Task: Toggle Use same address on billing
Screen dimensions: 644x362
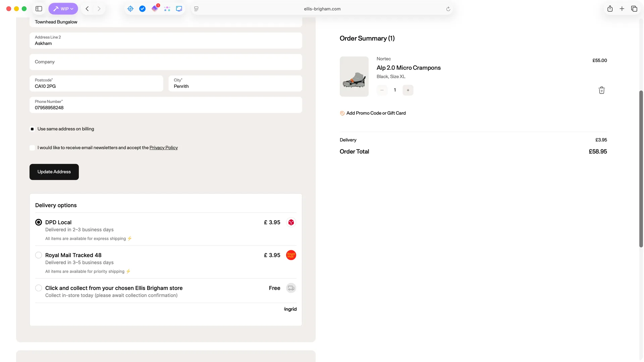Action: tap(32, 129)
